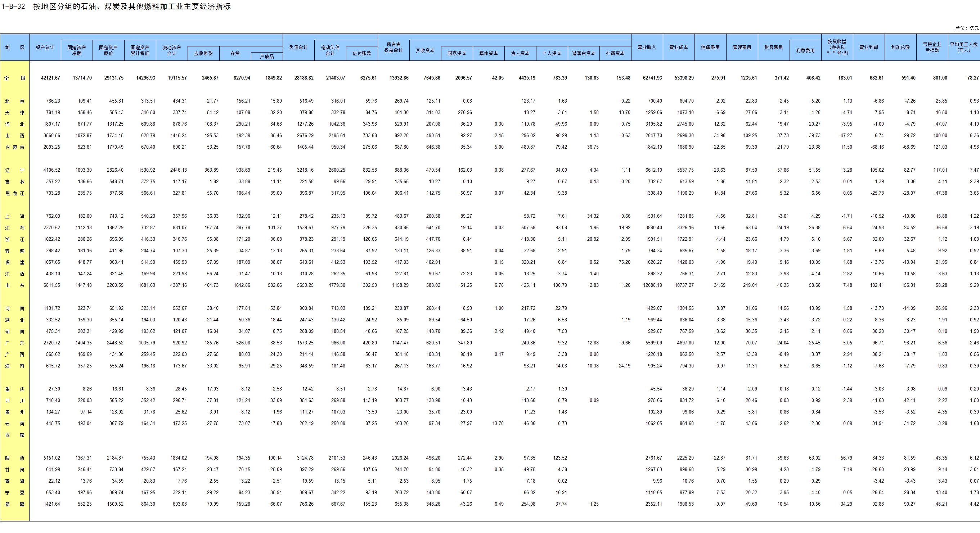Image resolution: width=980 pixels, height=533 pixels.
Task: Click the 国家资本 column header
Action: coord(457,54)
